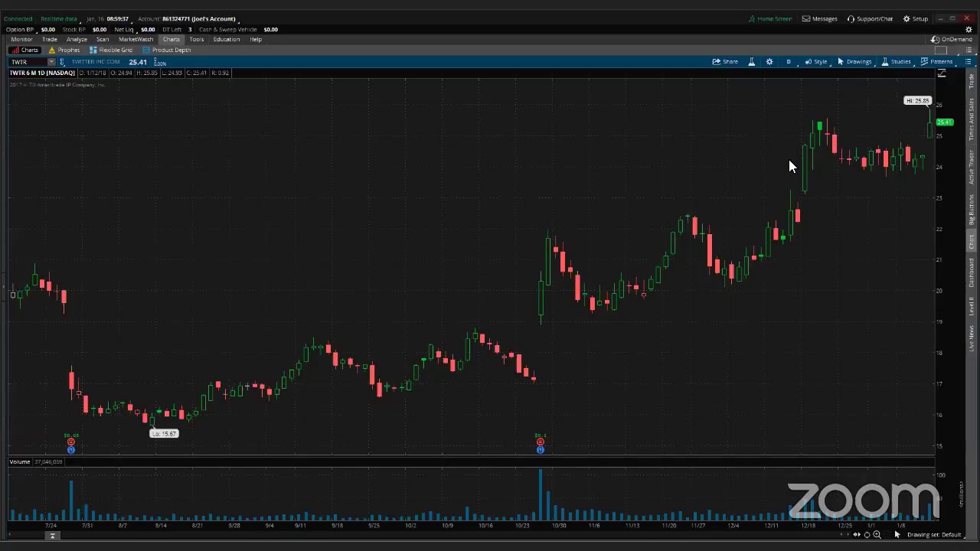Open the Prophet subtab
The height and width of the screenshot is (551, 980).
pyautogui.click(x=64, y=50)
